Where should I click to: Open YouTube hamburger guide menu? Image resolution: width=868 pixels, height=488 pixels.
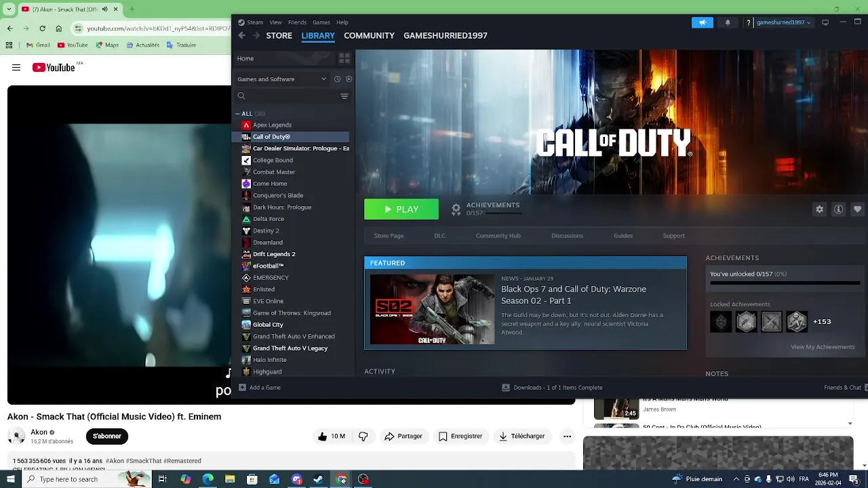coord(16,67)
